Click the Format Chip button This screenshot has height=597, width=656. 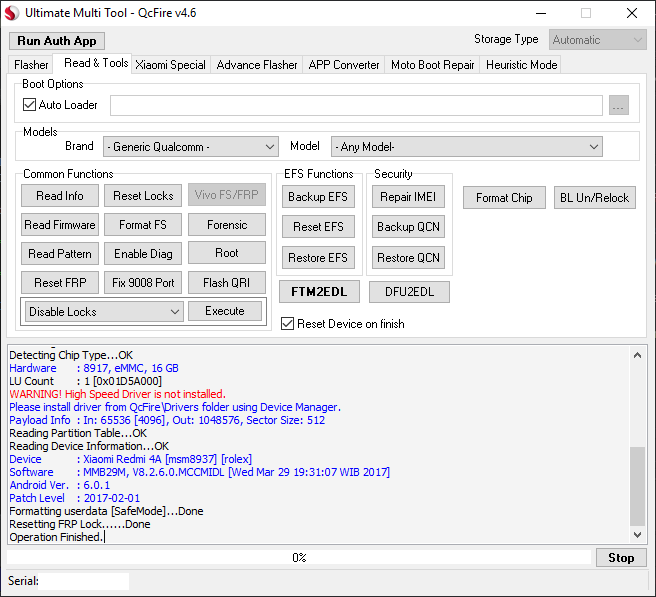[504, 197]
